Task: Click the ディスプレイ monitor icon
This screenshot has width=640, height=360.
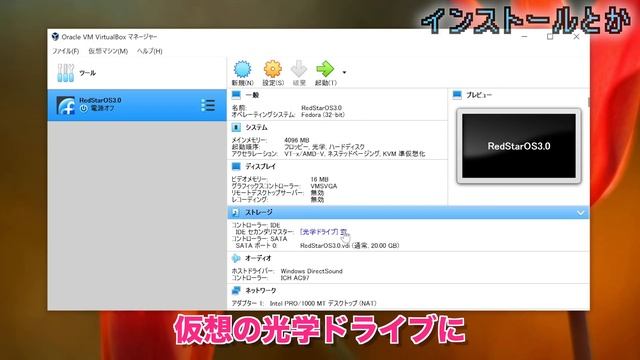Action: click(x=236, y=167)
